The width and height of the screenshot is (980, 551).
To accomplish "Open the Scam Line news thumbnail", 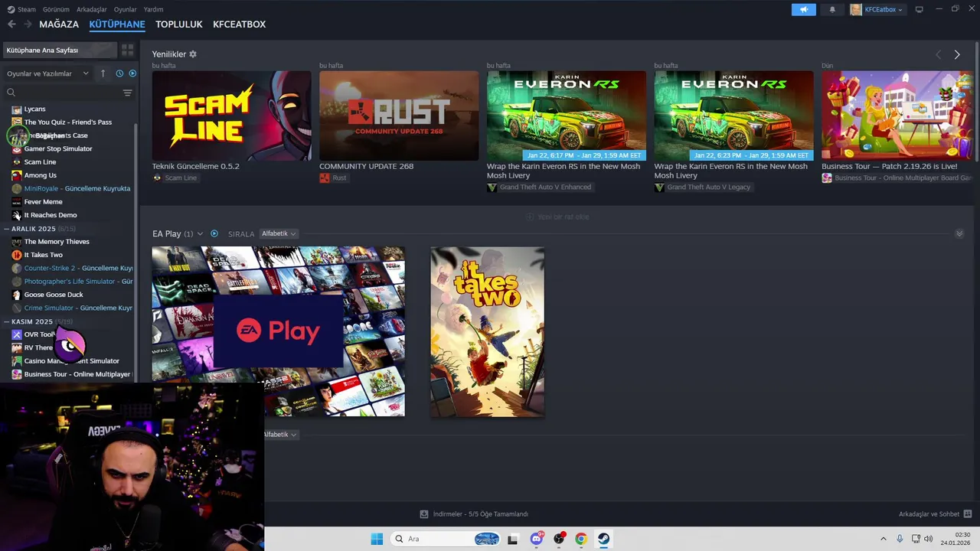I will tap(231, 116).
